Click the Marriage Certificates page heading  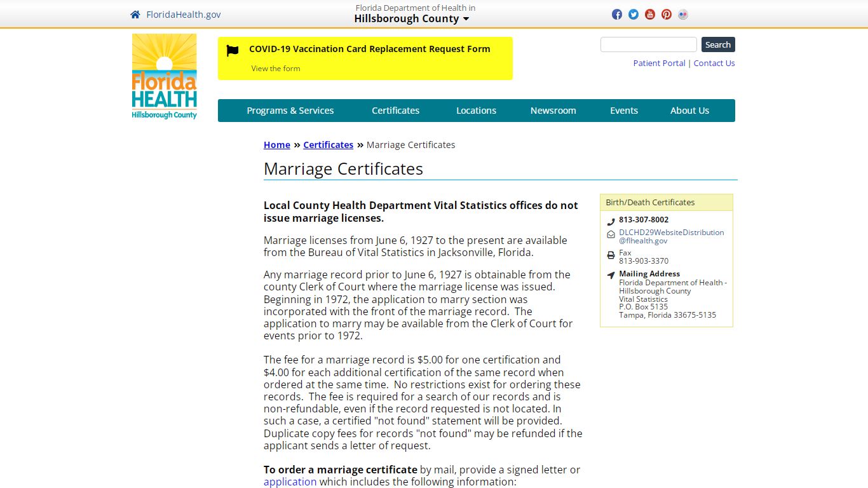pos(343,169)
